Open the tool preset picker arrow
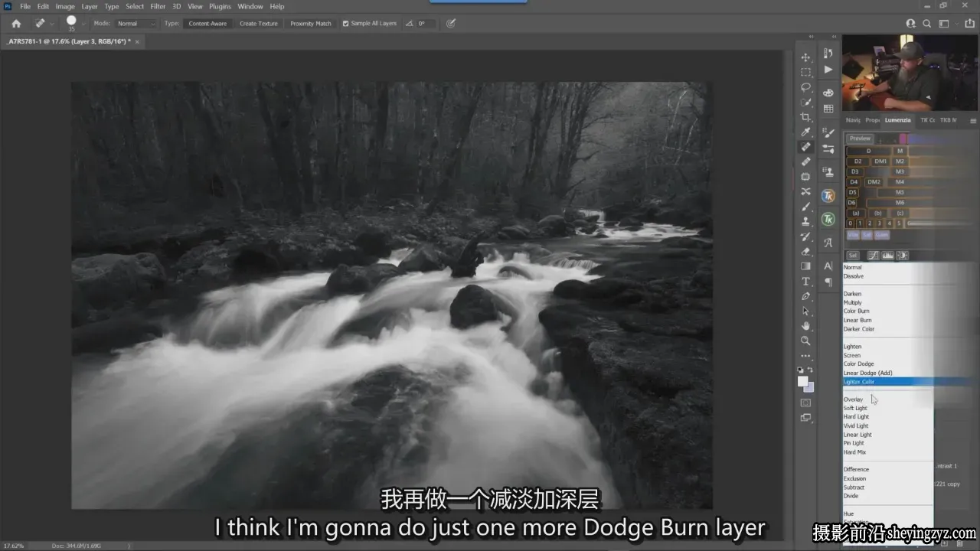The image size is (980, 551). [52, 24]
